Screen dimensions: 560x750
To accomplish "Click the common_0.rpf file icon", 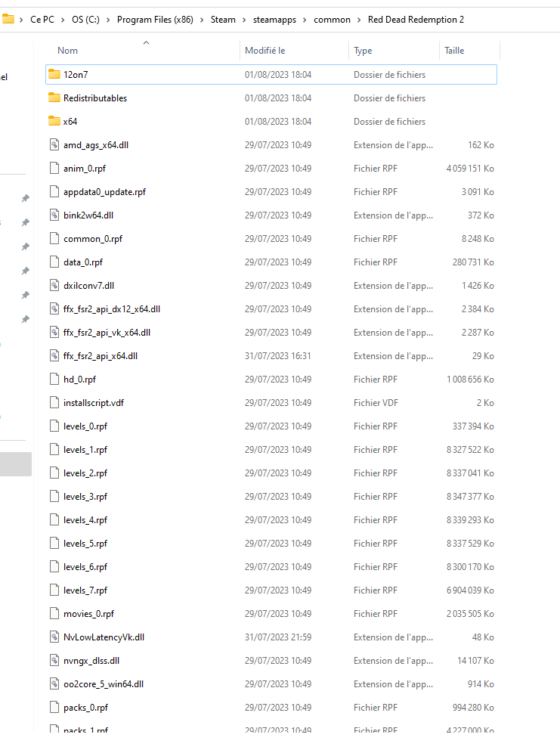I will pos(54,238).
